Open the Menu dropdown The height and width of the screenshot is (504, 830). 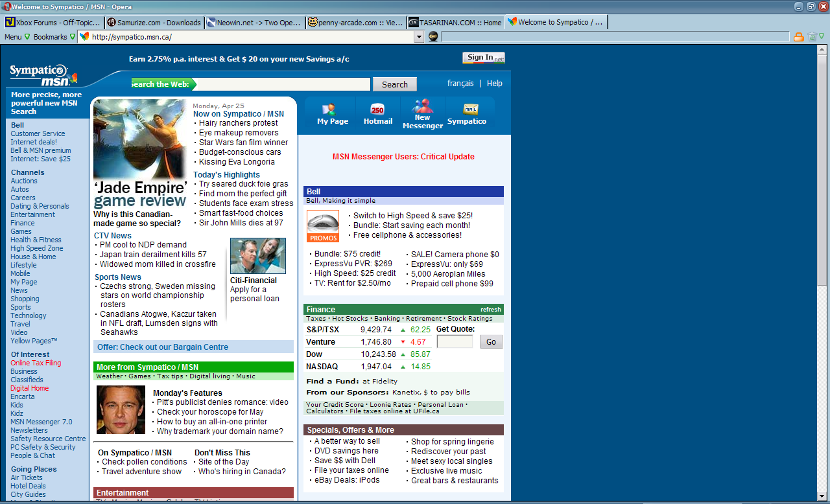17,37
